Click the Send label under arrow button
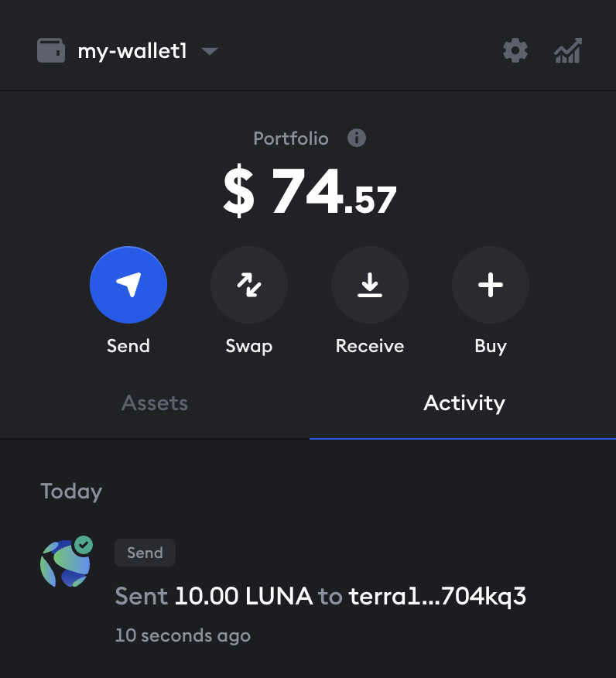Viewport: 616px width, 678px height. pos(128,346)
